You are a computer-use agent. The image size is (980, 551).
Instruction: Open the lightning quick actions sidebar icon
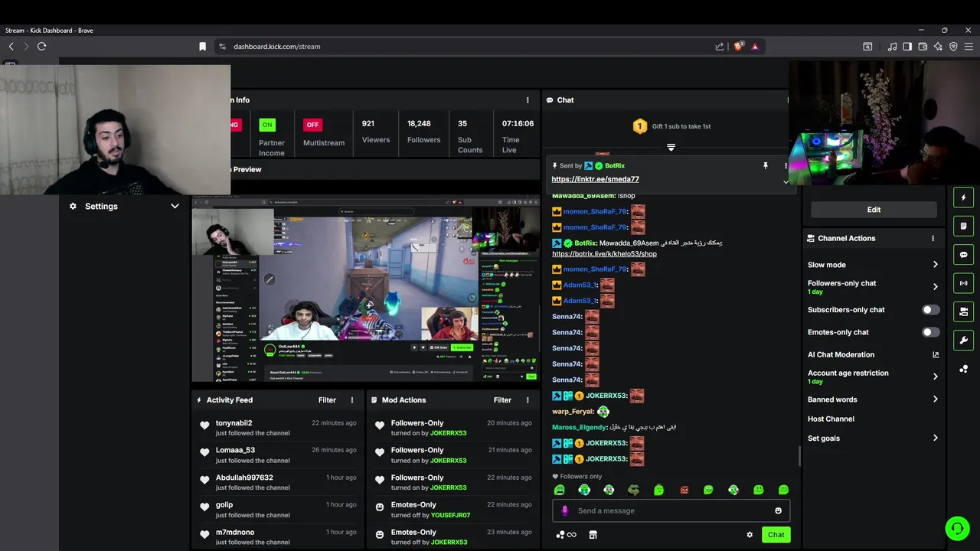(x=963, y=197)
